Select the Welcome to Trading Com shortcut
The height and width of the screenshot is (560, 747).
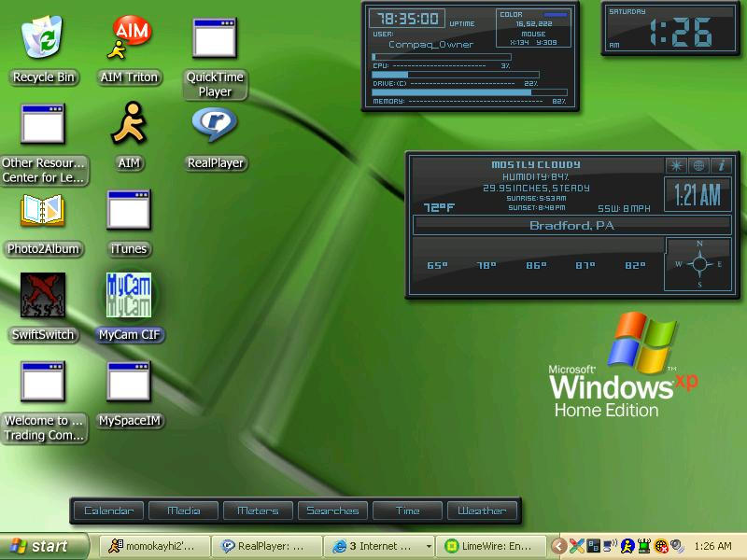click(43, 381)
